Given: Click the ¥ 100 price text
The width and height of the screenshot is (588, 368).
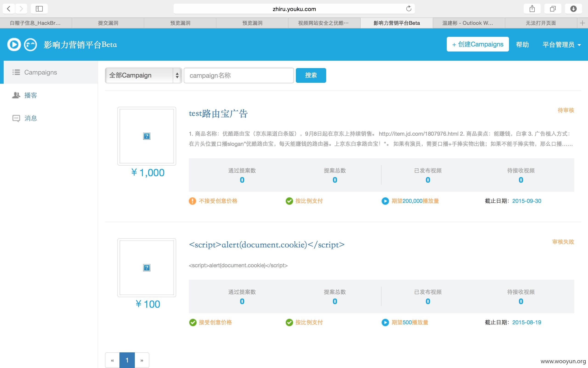Looking at the screenshot, I should [x=148, y=304].
